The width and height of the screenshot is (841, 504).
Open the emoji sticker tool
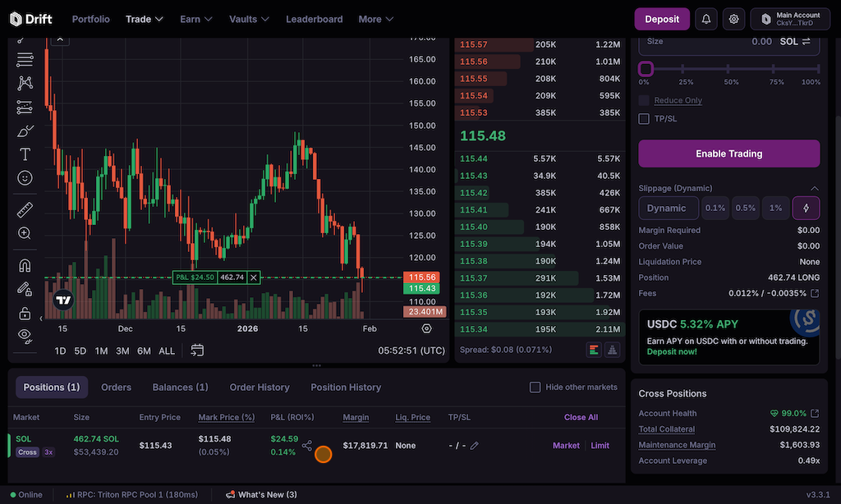point(25,178)
